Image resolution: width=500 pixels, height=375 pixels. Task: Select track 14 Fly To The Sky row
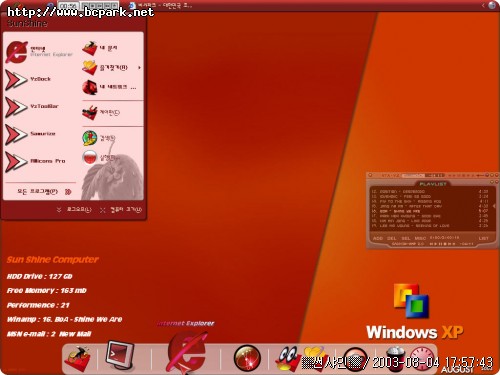(x=430, y=201)
